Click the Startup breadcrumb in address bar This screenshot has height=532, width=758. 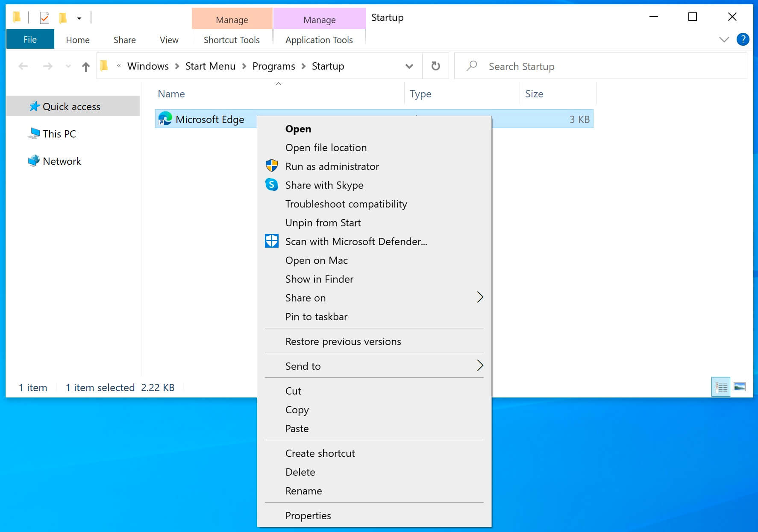[328, 66]
